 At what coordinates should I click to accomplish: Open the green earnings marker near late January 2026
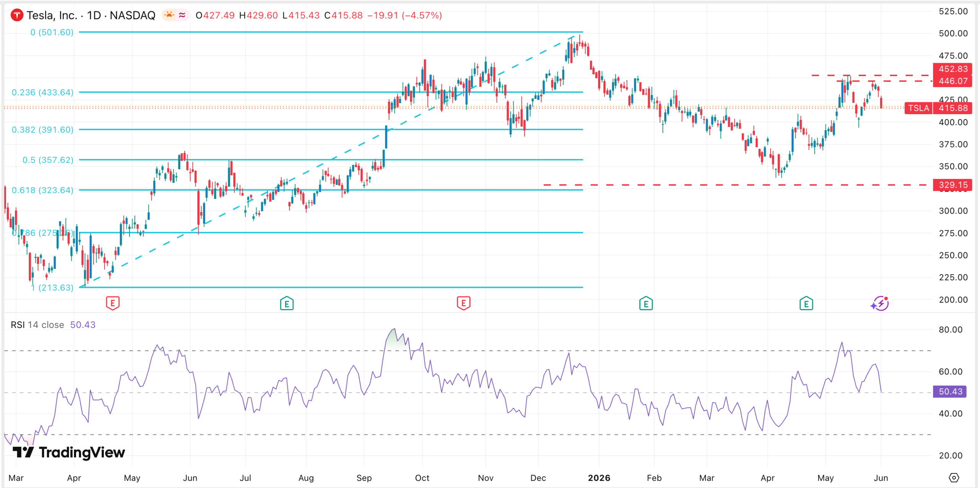(x=646, y=303)
